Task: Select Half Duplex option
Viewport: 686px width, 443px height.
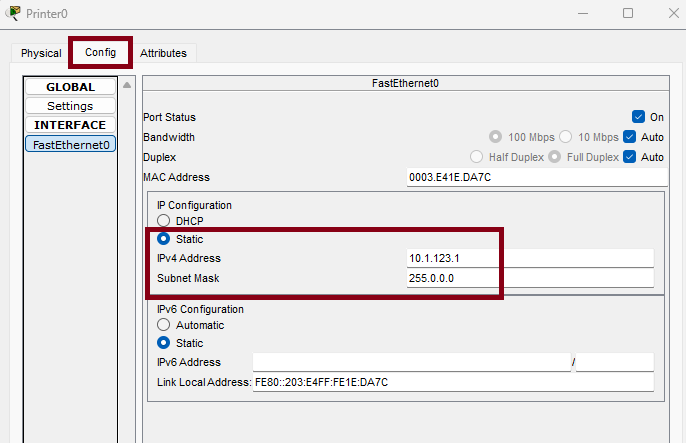Action: [476, 157]
